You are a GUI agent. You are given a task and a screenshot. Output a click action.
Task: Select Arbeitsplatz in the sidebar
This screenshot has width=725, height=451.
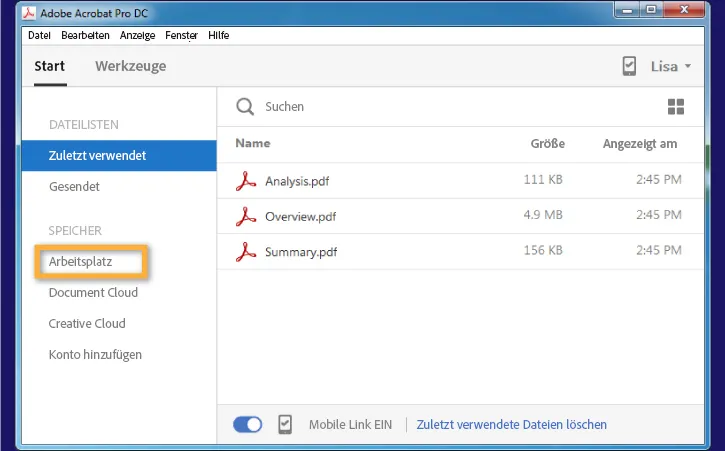pos(81,262)
